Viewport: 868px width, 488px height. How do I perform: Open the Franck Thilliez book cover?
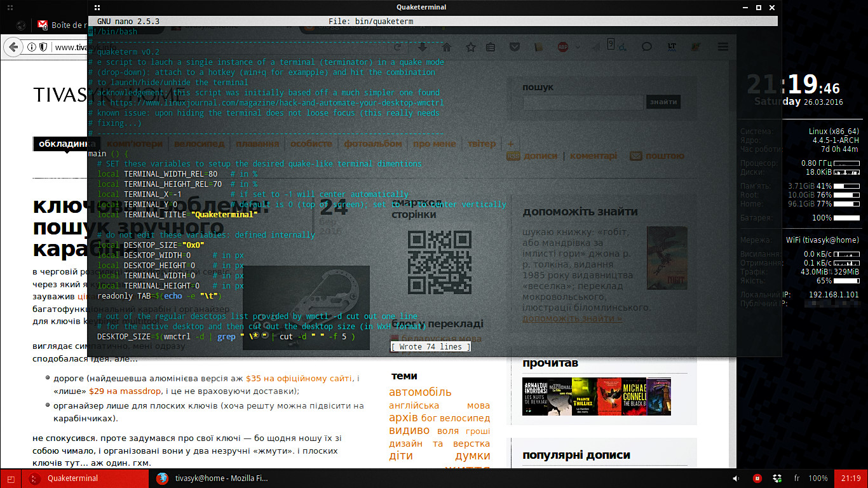[x=585, y=396]
